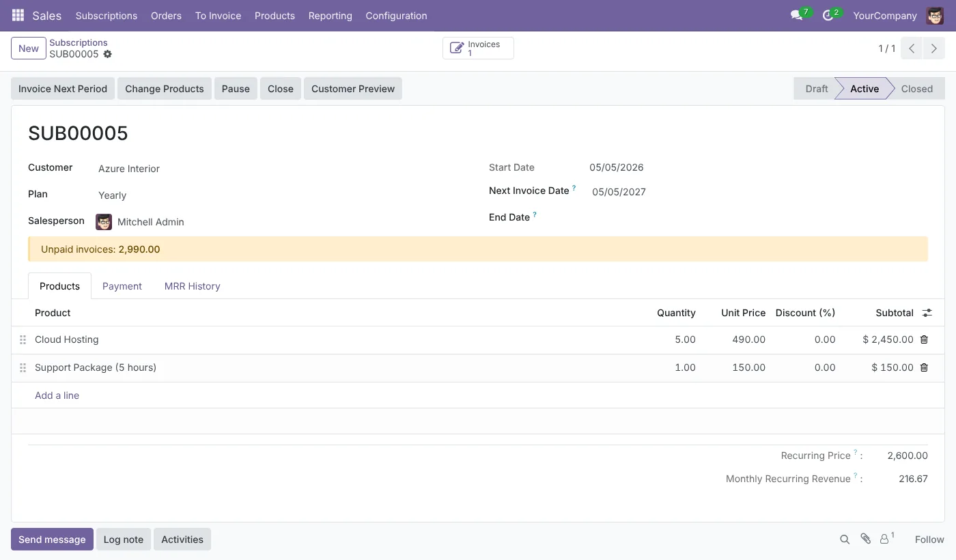The image size is (956, 560).
Task: Open the gear menu next to SUB00005
Action: click(107, 54)
